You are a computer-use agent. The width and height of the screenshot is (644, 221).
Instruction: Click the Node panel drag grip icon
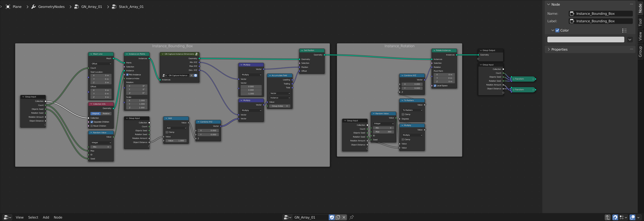point(631,4)
